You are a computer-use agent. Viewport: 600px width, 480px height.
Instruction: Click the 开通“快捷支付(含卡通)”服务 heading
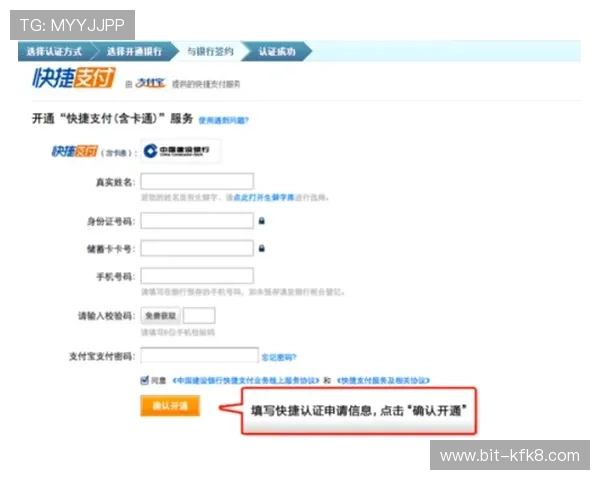pyautogui.click(x=112, y=119)
